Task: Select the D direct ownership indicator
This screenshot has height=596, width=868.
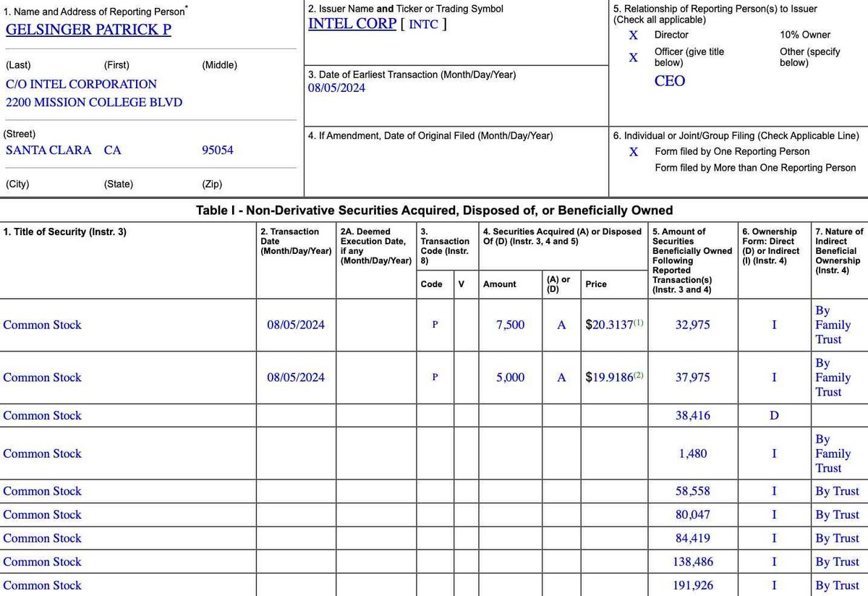Action: click(774, 415)
